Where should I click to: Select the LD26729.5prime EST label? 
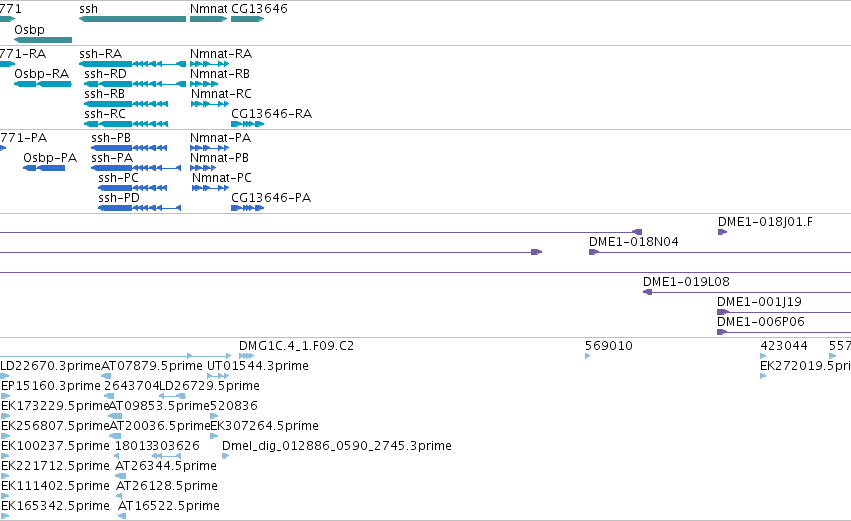pos(209,386)
